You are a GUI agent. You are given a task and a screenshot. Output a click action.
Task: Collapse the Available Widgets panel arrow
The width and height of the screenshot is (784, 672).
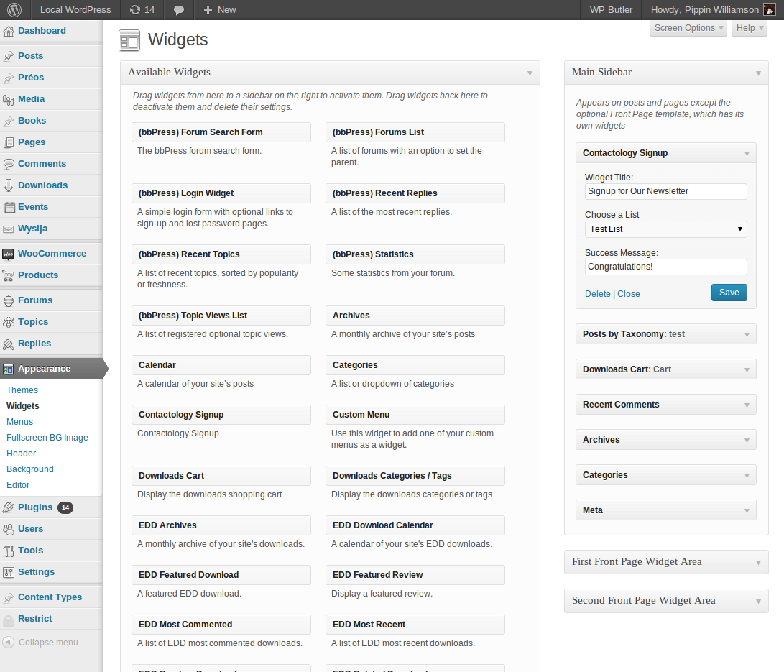point(530,73)
